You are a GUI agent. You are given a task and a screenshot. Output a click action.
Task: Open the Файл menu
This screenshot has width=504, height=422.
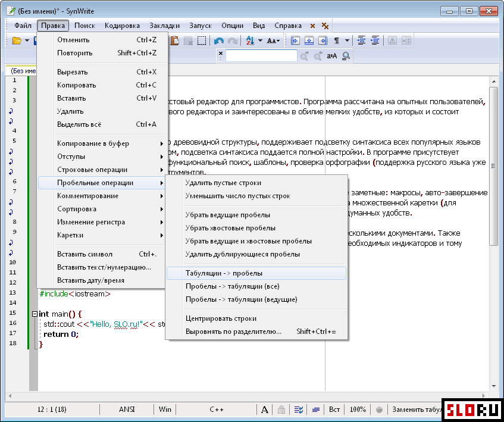(23, 26)
